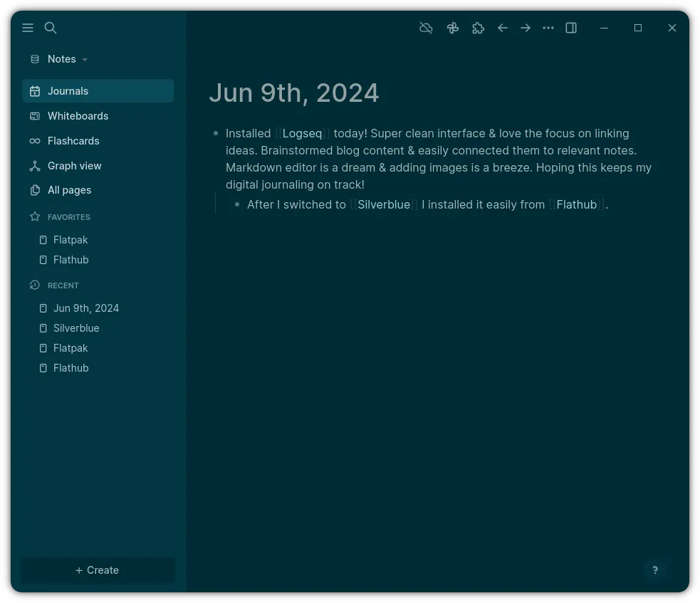Image resolution: width=700 pixels, height=603 pixels.
Task: Open the Graph view
Action: pyautogui.click(x=74, y=166)
